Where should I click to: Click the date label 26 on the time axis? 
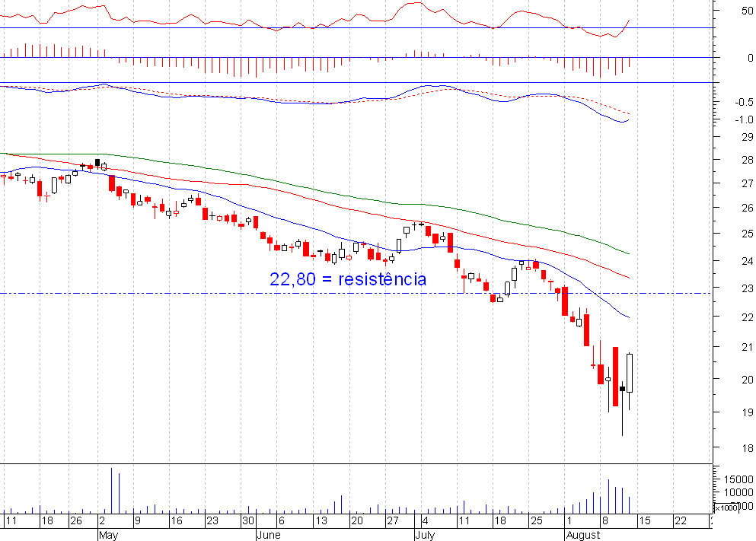point(76,520)
